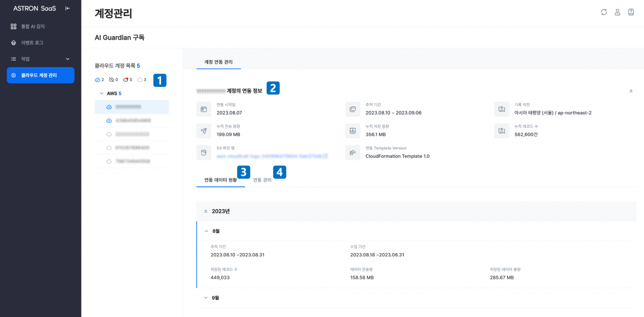Click the 통합 AI 감지 grid icon
The image size is (644, 317).
(x=14, y=26)
